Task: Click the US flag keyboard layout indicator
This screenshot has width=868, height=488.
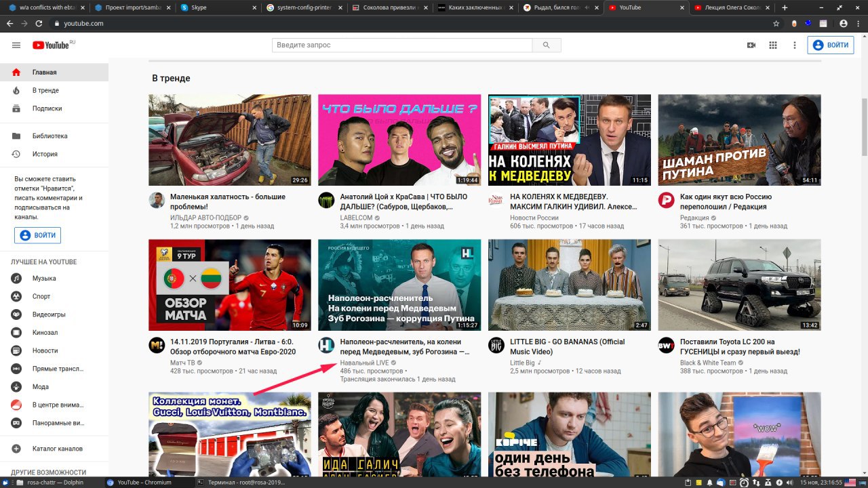Action: pos(850,482)
